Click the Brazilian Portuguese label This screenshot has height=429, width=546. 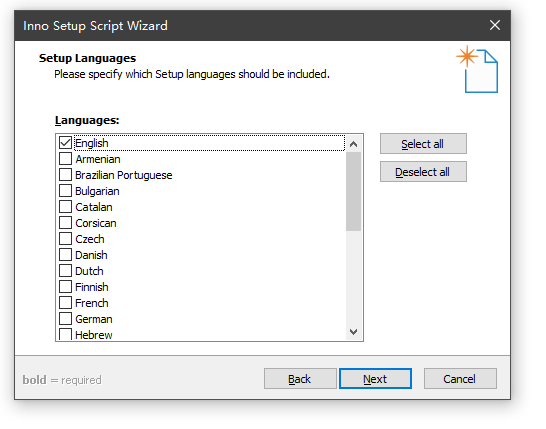point(124,175)
